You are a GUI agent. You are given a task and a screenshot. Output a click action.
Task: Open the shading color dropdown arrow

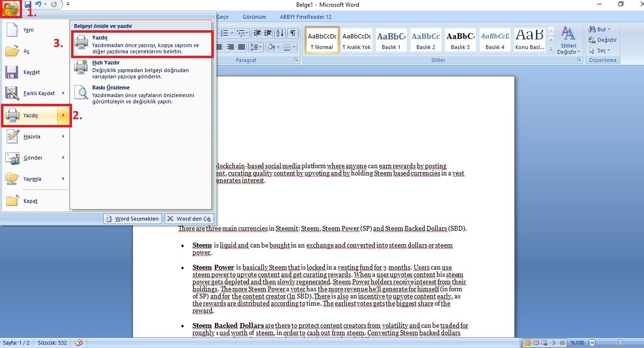pos(278,47)
